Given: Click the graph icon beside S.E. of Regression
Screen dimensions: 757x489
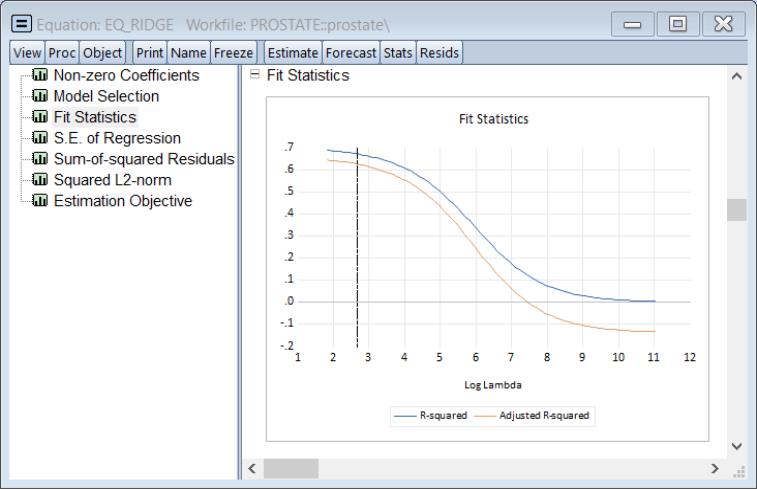Looking at the screenshot, I should click(41, 139).
